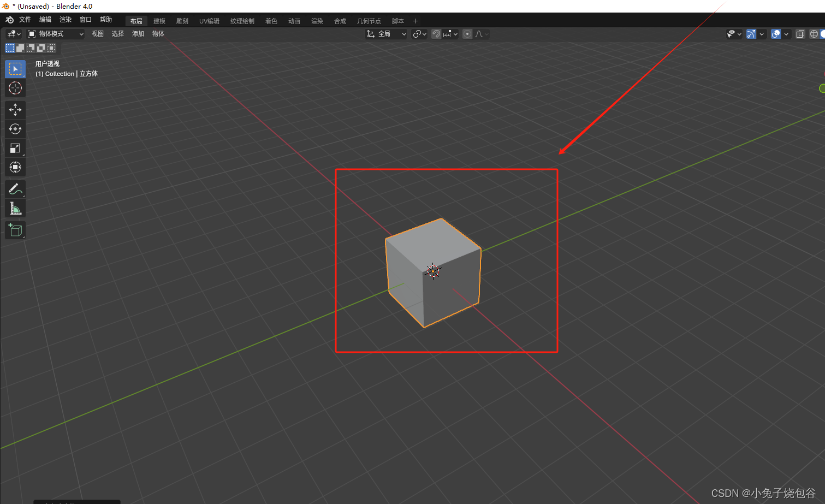Activate the Move tool
This screenshot has height=504, width=825.
[15, 110]
